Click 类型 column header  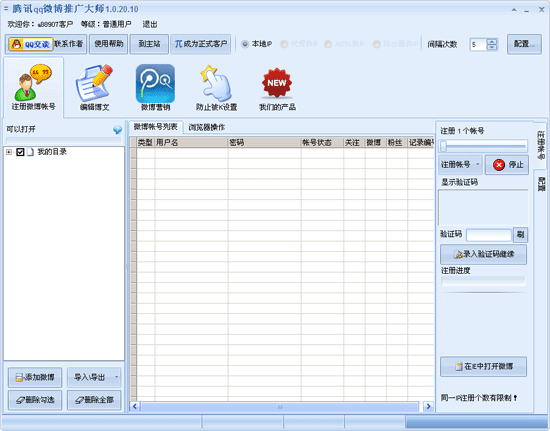coord(146,142)
